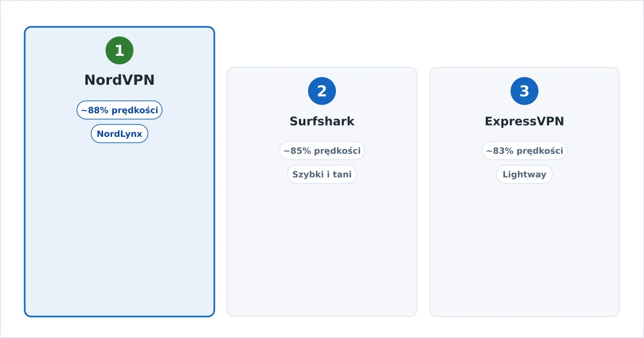The image size is (644, 338).
Task: Click the Szybki i tani tag
Action: point(322,174)
